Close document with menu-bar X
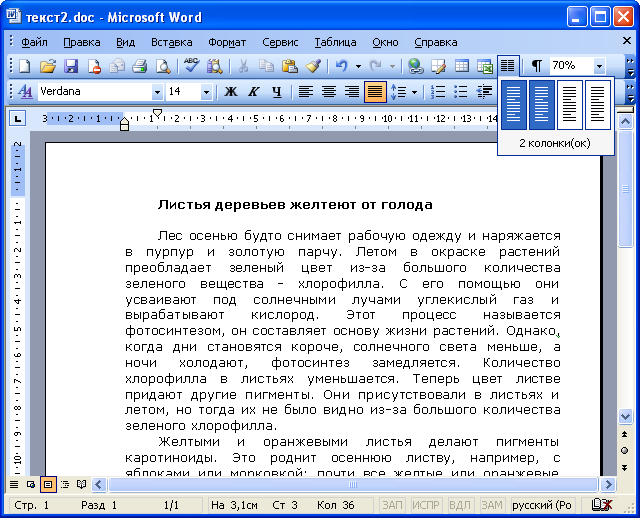 [627, 41]
